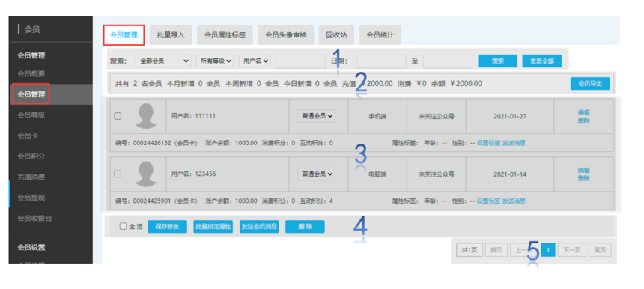This screenshot has width=644, height=289.
Task: Select 会员管理 sidebar item
Action: tap(31, 94)
